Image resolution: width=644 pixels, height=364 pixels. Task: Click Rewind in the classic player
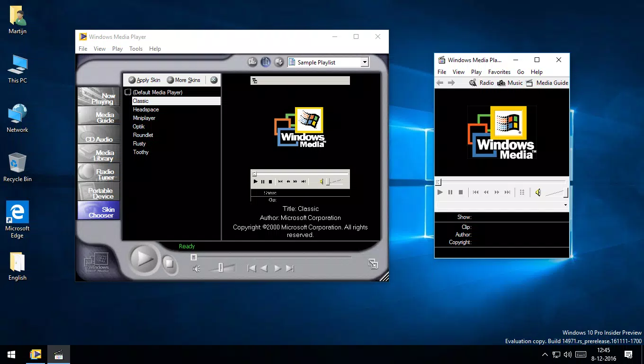(486, 192)
